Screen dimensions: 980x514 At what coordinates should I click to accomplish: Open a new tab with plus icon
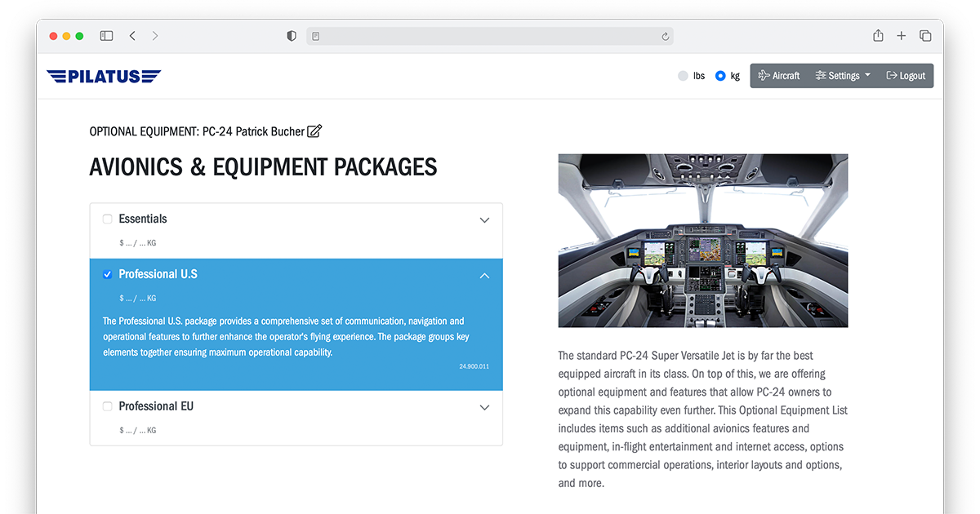pyautogui.click(x=902, y=36)
